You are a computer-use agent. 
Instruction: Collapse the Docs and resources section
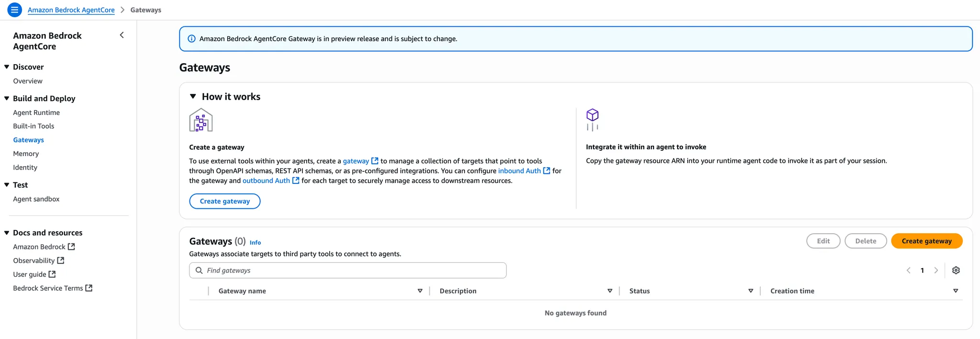click(x=7, y=233)
